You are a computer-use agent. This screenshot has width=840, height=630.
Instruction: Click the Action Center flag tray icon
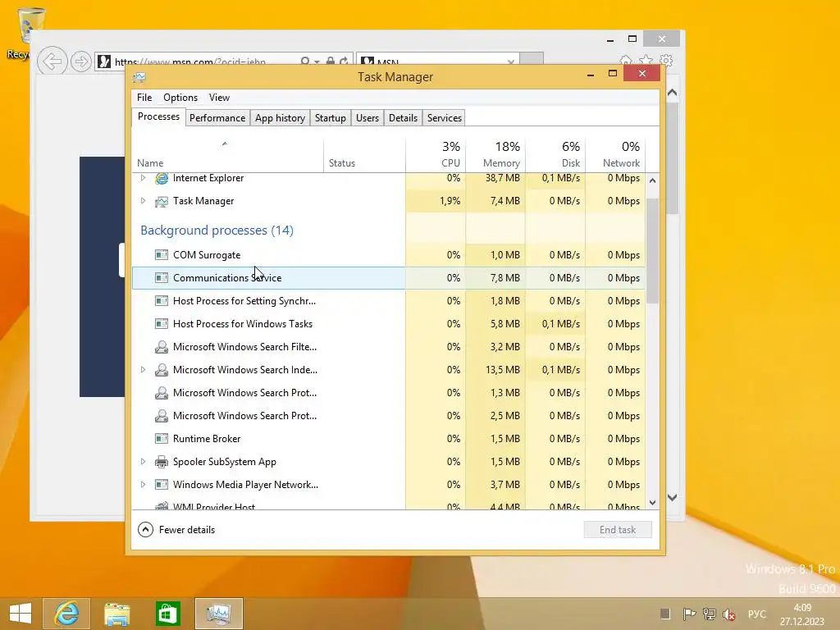[x=689, y=614]
